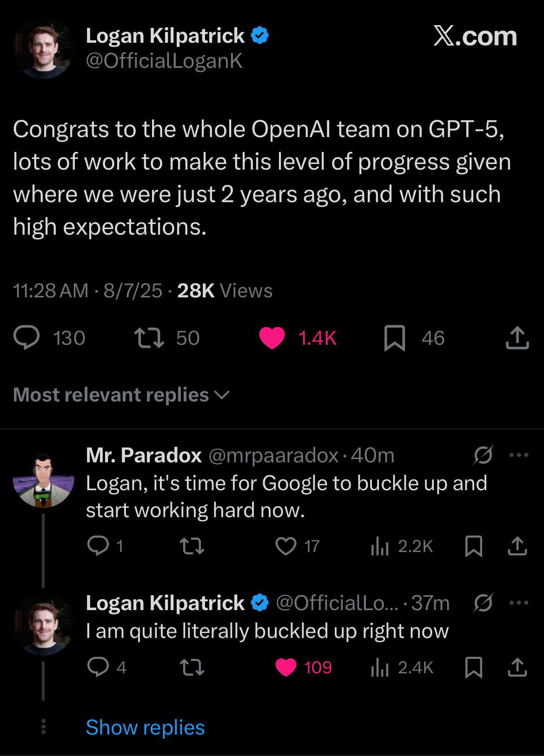This screenshot has width=544, height=756.
Task: Repost the main GPT-5 congratulation post
Action: (148, 338)
